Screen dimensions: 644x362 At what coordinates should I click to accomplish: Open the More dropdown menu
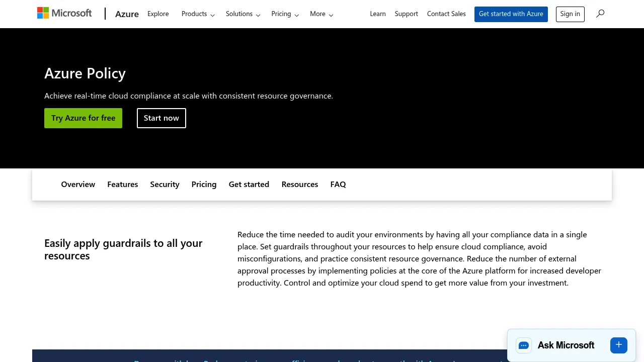321,14
